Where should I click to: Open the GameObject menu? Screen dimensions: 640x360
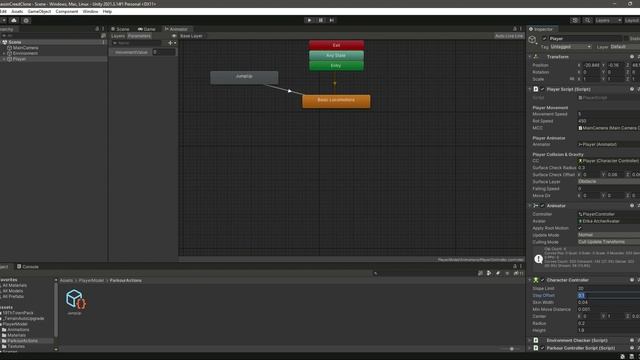pos(39,11)
